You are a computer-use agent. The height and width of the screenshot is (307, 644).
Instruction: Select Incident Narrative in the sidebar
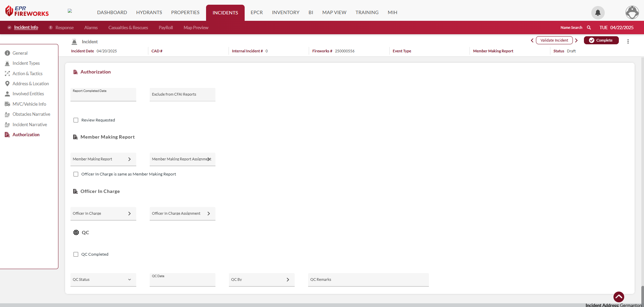[30, 124]
